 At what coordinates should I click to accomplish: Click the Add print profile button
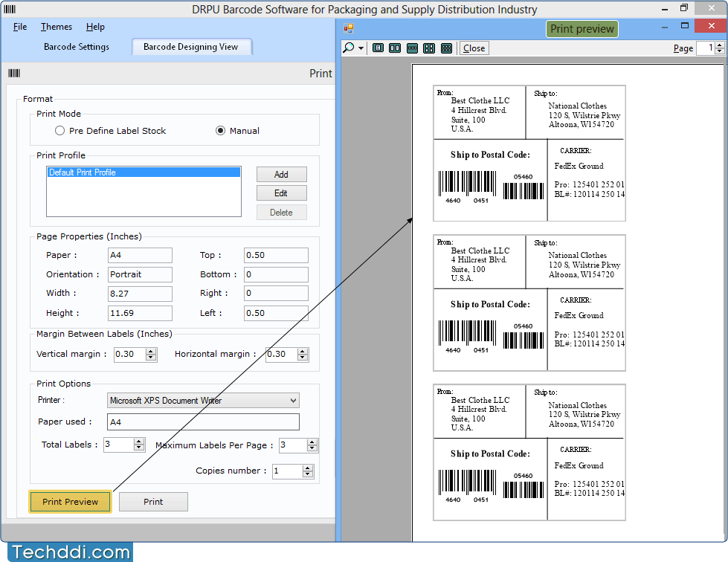(281, 175)
